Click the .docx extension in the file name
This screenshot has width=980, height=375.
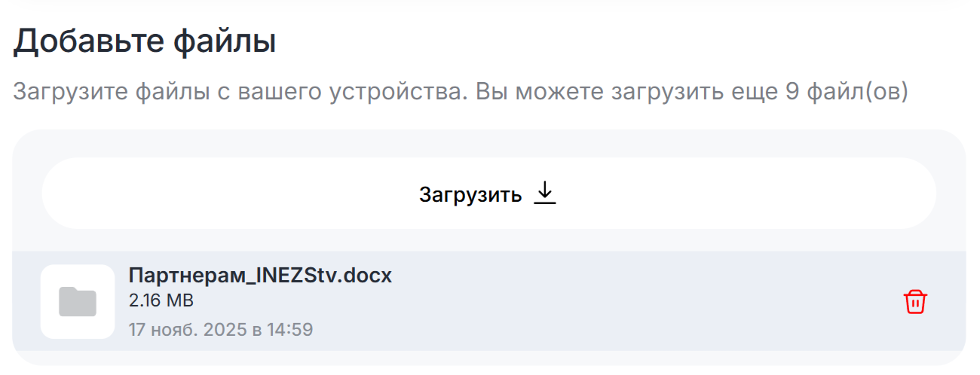coord(369,276)
